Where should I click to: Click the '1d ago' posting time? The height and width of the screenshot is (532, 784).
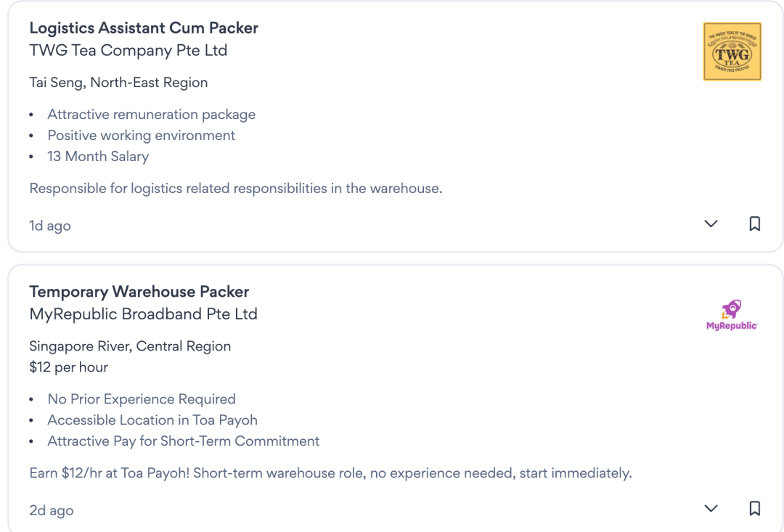pos(50,226)
